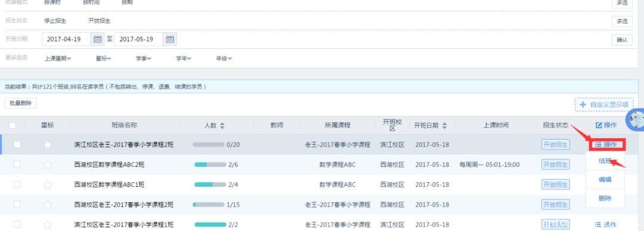Open class name 滨江校区老王-2017春季小学课程2班
The width and height of the screenshot is (644, 231).
pyautogui.click(x=123, y=145)
